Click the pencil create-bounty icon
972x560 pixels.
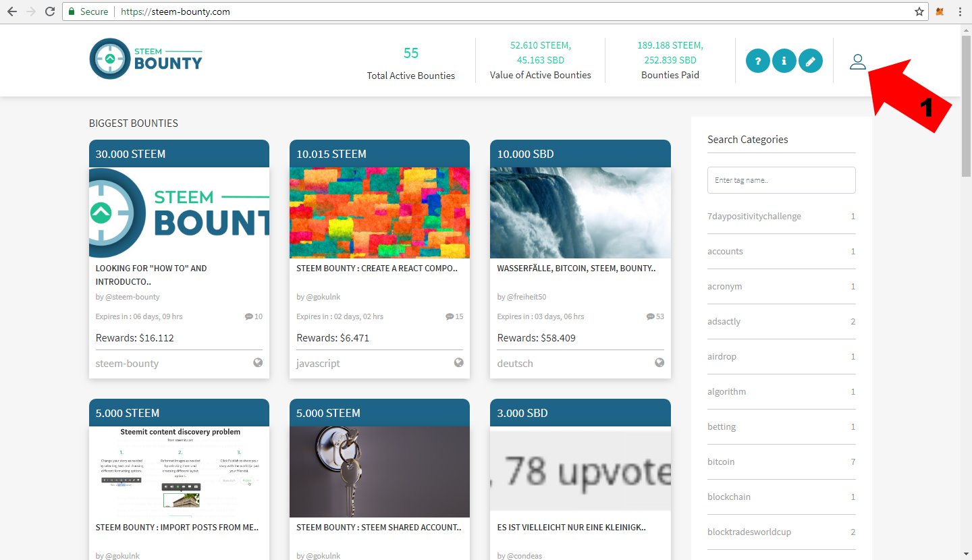tap(811, 61)
